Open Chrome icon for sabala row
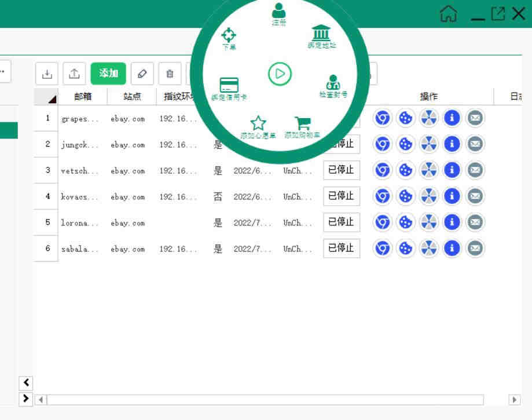This screenshot has width=532, height=420. click(383, 248)
